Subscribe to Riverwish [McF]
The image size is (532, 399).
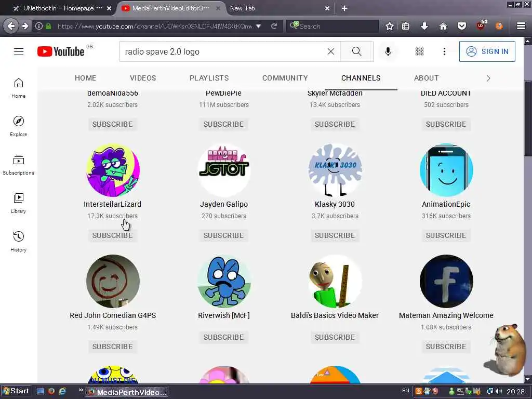point(223,337)
